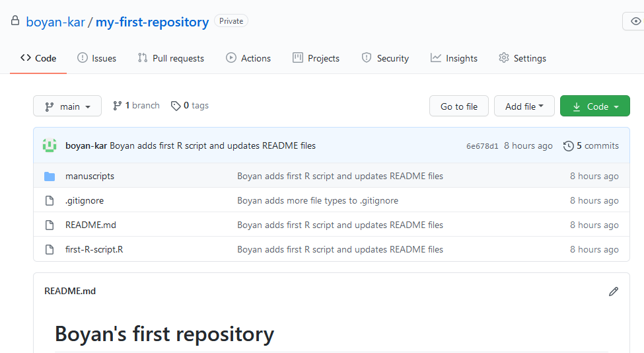Click the eye watch button

pyautogui.click(x=635, y=21)
